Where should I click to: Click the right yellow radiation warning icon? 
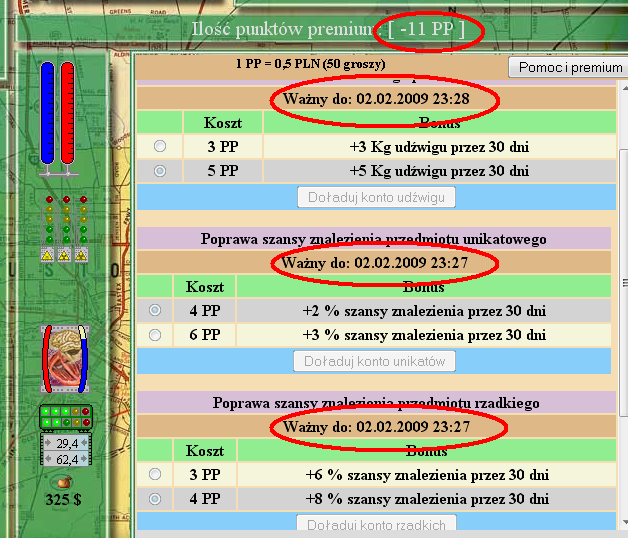82,256
